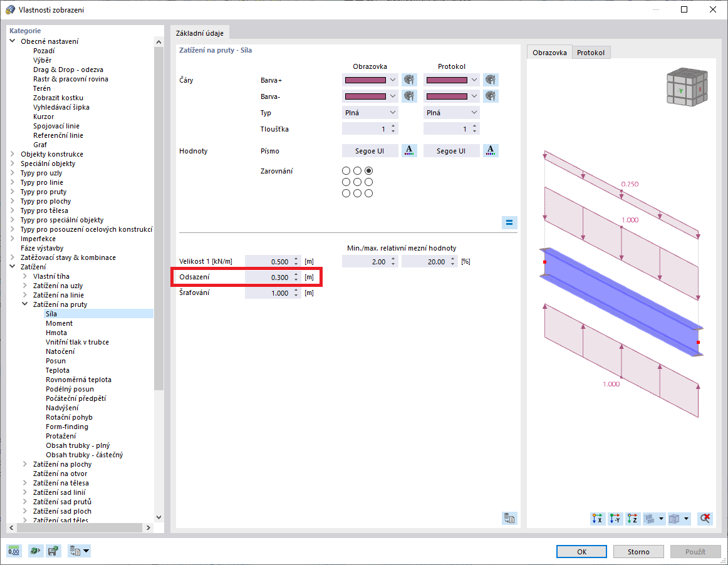The width and height of the screenshot is (728, 565).
Task: Open isometric view dropdown arrow
Action: (x=661, y=519)
